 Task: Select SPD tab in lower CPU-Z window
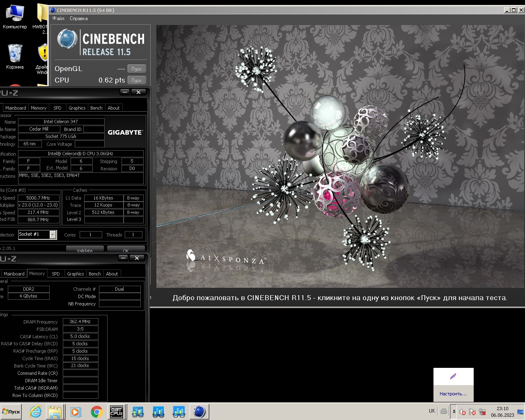[56, 274]
